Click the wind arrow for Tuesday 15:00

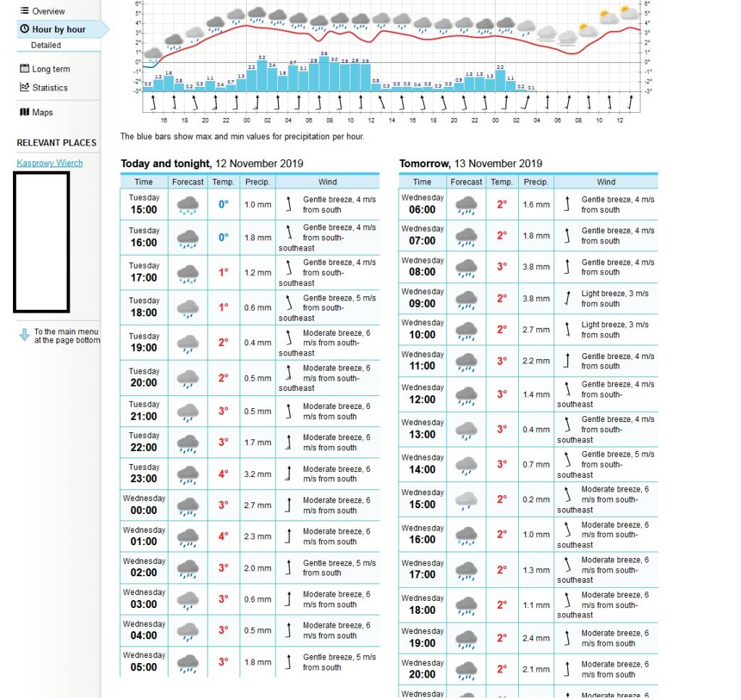pos(288,203)
